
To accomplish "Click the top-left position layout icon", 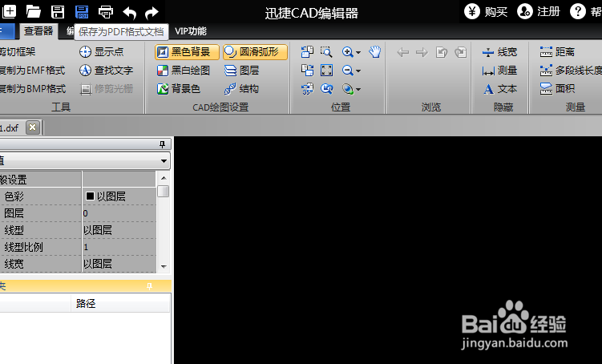I will click(307, 52).
